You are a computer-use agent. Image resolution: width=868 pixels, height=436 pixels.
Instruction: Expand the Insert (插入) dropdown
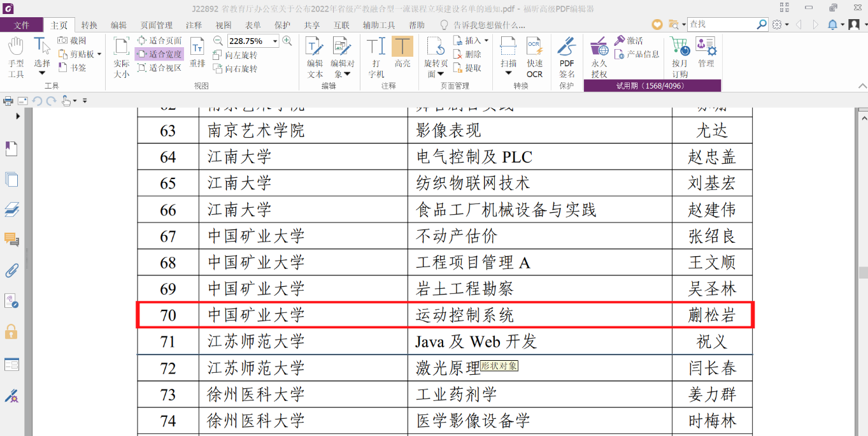[487, 41]
